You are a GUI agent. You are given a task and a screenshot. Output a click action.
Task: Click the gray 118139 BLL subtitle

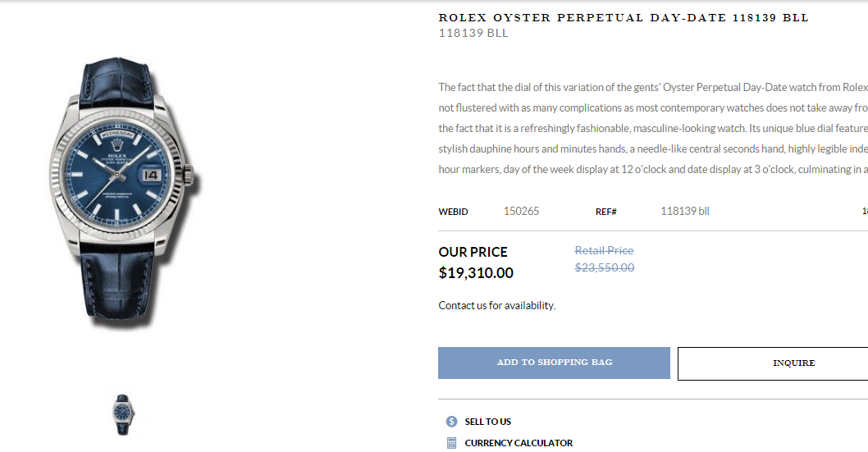473,33
